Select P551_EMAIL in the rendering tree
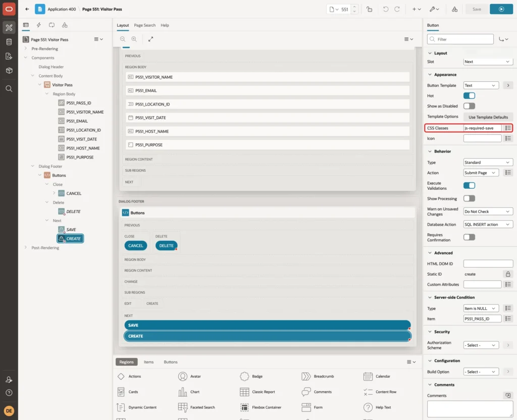Screen dimensions: 517x420 point(77,121)
